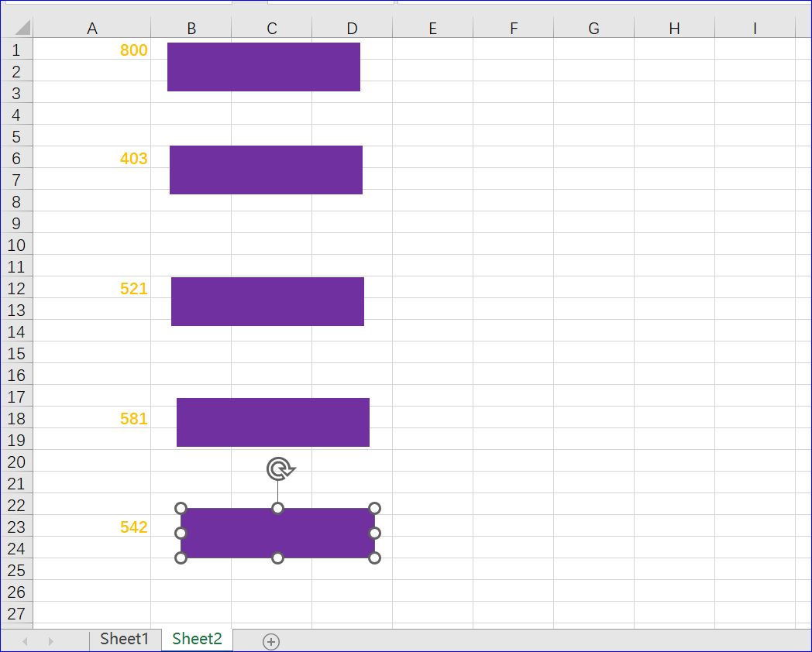Select column B header

point(191,28)
